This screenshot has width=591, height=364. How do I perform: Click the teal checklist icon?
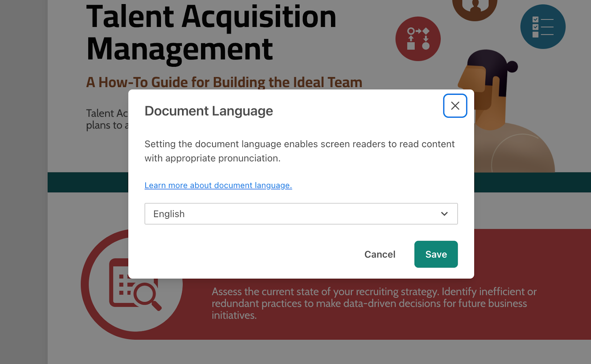pos(543,26)
